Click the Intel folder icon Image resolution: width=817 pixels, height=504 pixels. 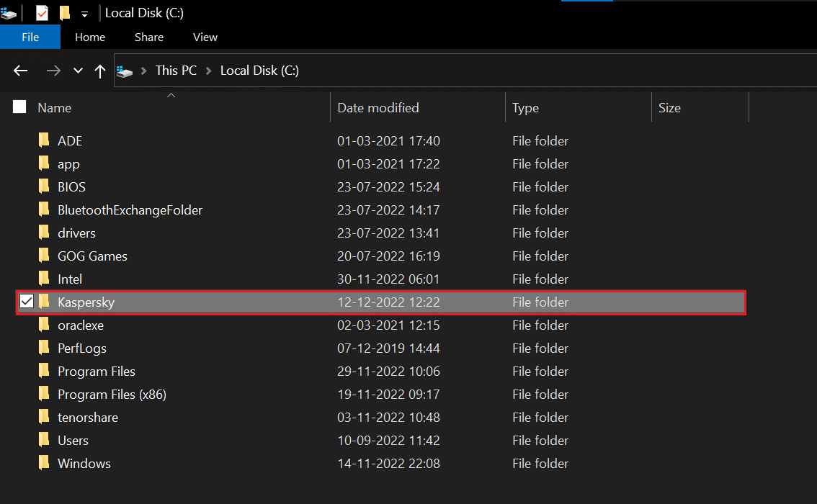point(44,278)
